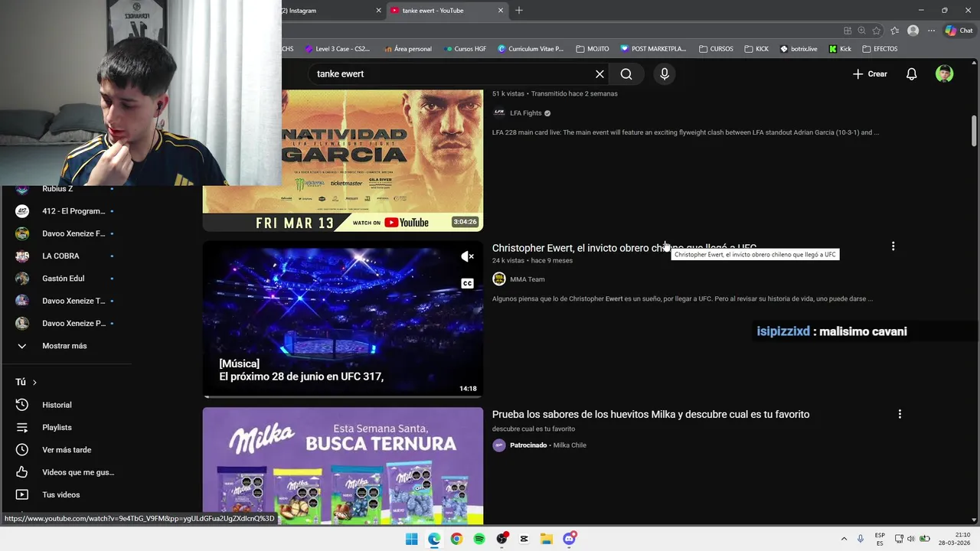Open File Explorer from taskbar
Viewport: 980px width, 551px height.
(547, 539)
